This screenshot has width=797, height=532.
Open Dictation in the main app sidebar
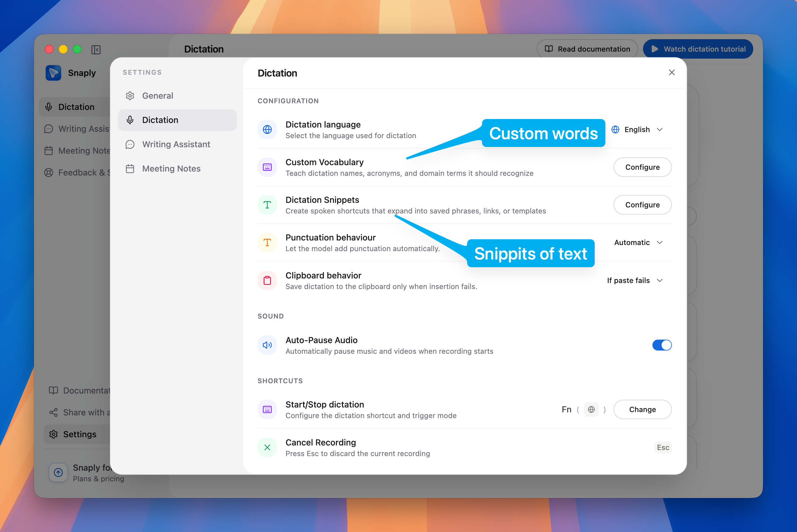tap(75, 107)
